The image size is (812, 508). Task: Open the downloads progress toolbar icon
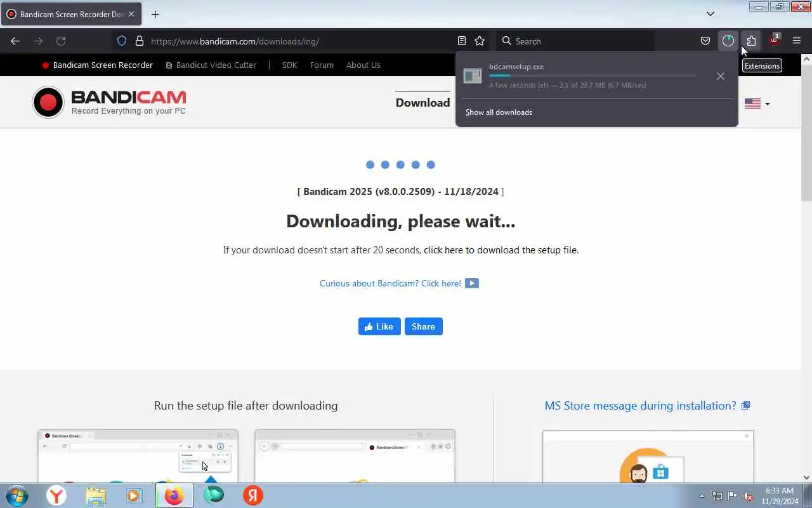pyautogui.click(x=728, y=41)
